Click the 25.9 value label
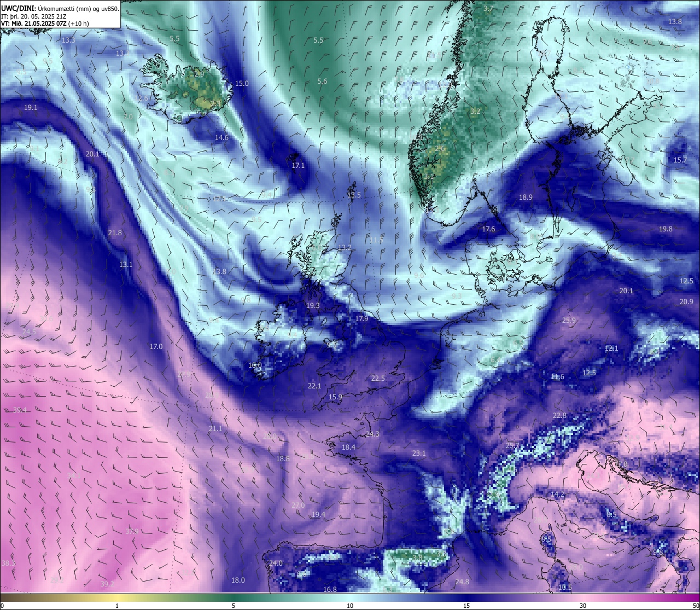 tap(569, 321)
